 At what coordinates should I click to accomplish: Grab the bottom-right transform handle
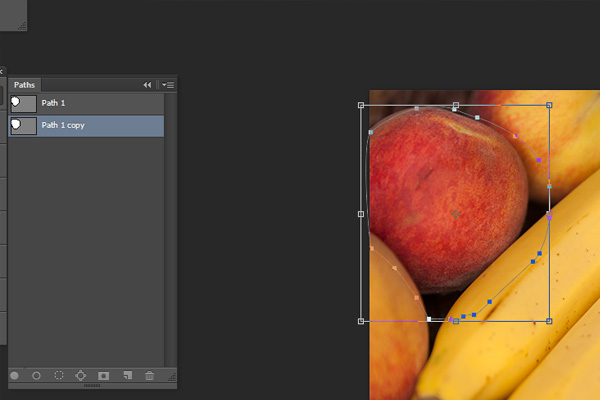point(549,321)
